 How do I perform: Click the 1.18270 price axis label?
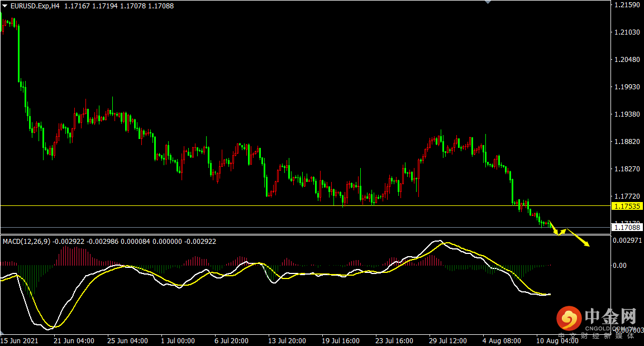pyautogui.click(x=627, y=169)
